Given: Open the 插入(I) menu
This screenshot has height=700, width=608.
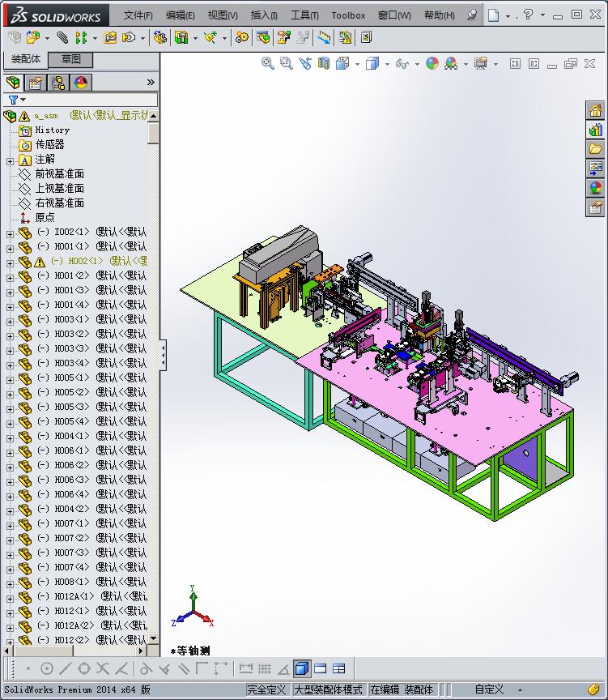Looking at the screenshot, I should tap(264, 15).
